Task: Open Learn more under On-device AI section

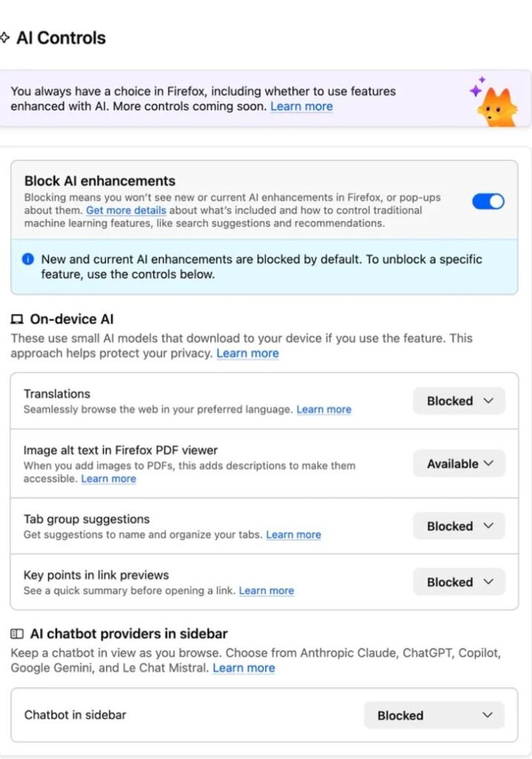Action: pos(248,354)
